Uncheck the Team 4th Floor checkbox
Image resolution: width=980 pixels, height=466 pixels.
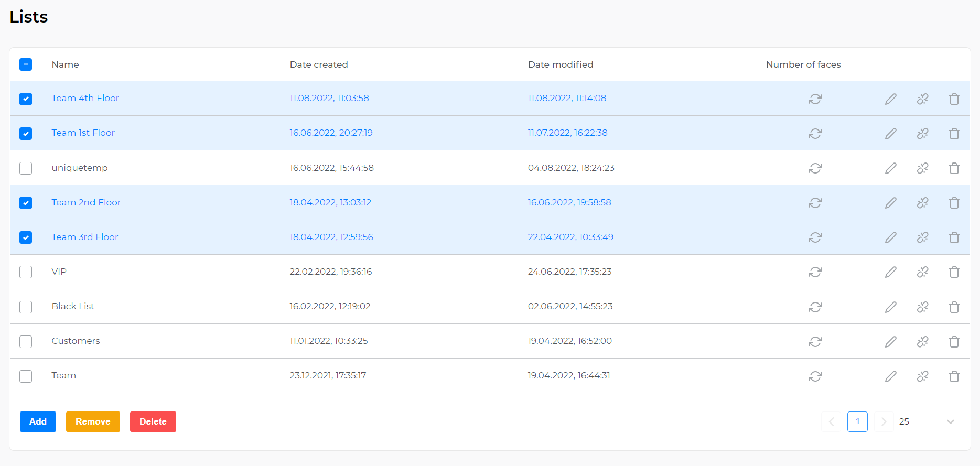click(x=26, y=99)
